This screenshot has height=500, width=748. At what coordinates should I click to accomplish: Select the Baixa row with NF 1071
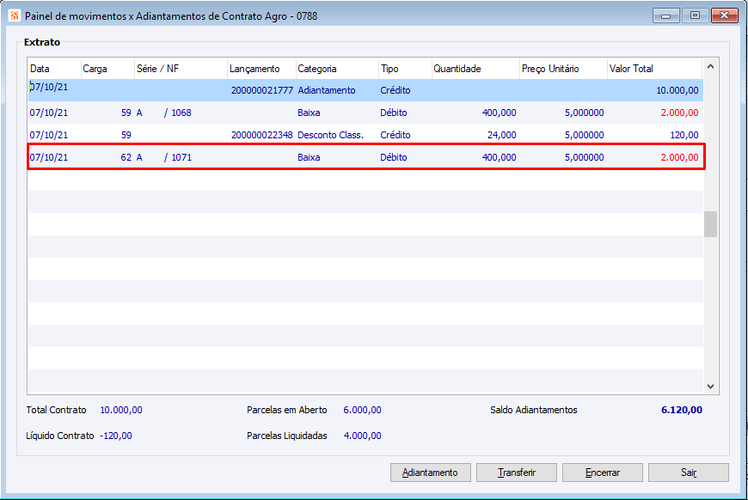[365, 157]
